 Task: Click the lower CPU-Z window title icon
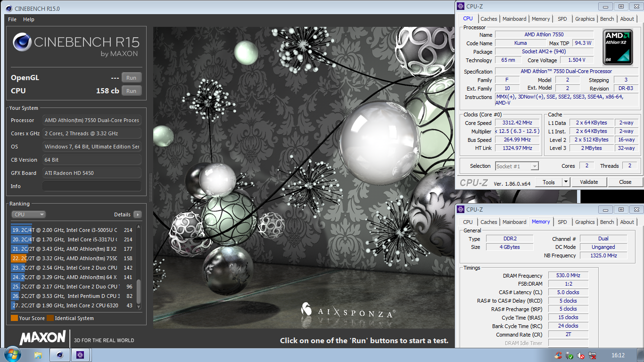tap(461, 209)
